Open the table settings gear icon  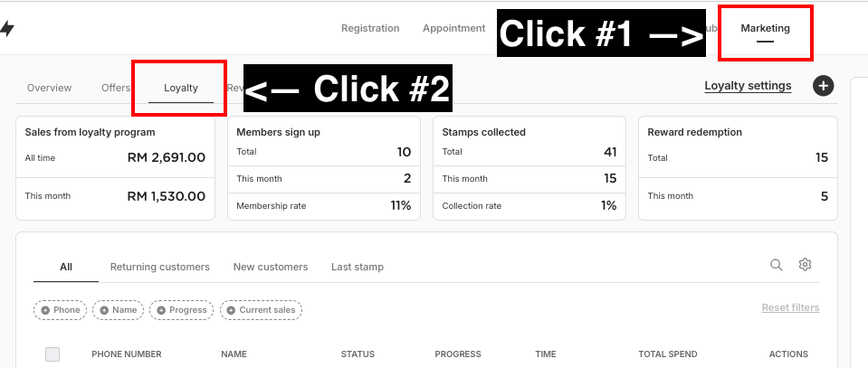click(805, 265)
